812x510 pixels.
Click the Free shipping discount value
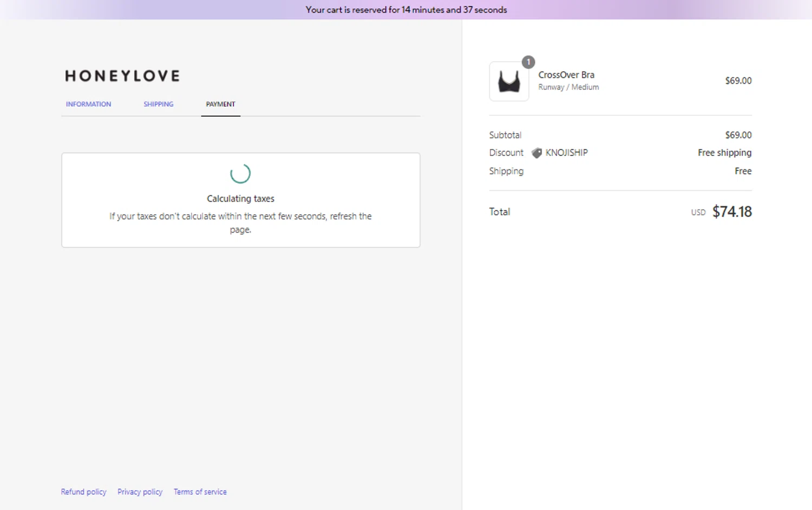tap(724, 153)
